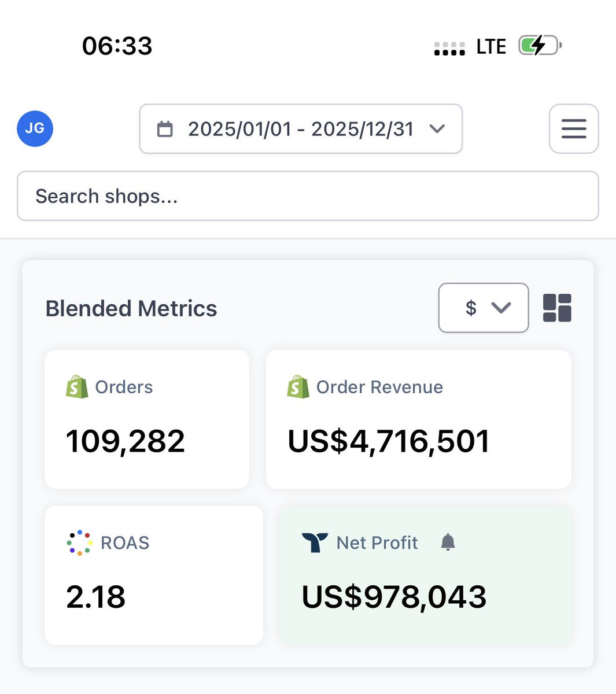
Task: Toggle the Net Profit bell alert
Action: point(448,542)
